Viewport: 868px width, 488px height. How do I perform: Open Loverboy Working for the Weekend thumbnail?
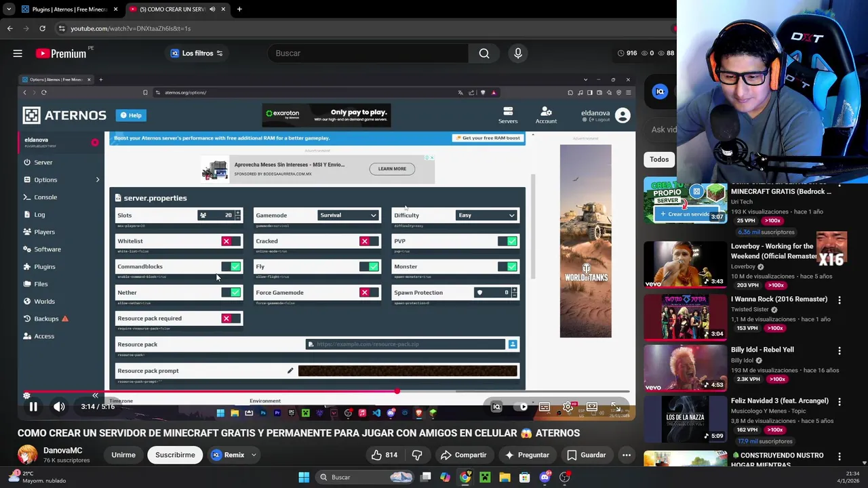[685, 264]
